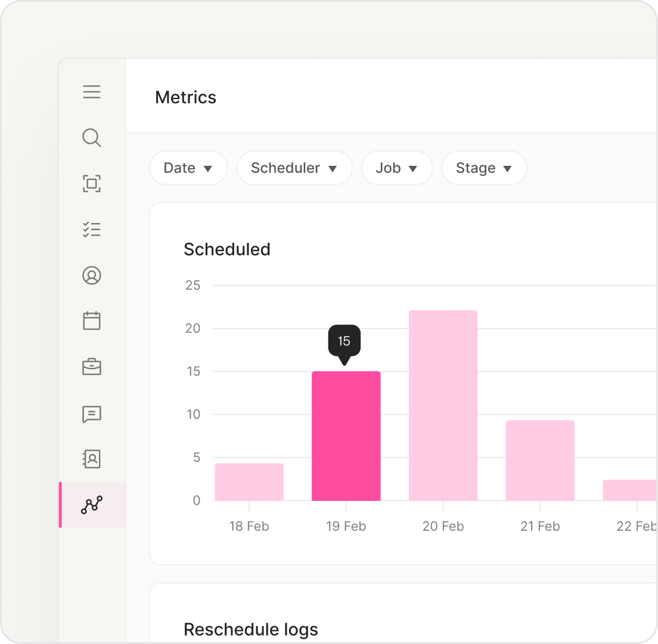Screen dimensions: 658x644
Task: Click the 18 Feb bar in chart
Action: pyautogui.click(x=249, y=482)
